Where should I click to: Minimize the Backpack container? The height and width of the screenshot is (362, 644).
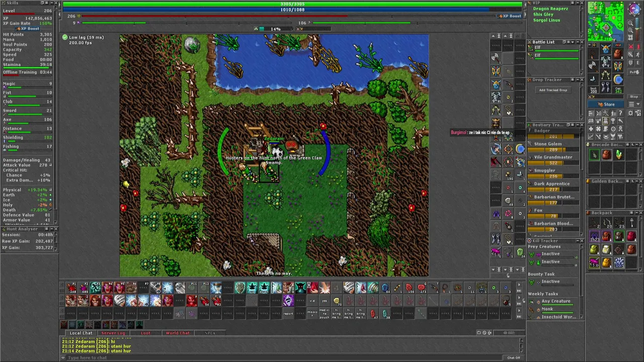tap(637, 213)
